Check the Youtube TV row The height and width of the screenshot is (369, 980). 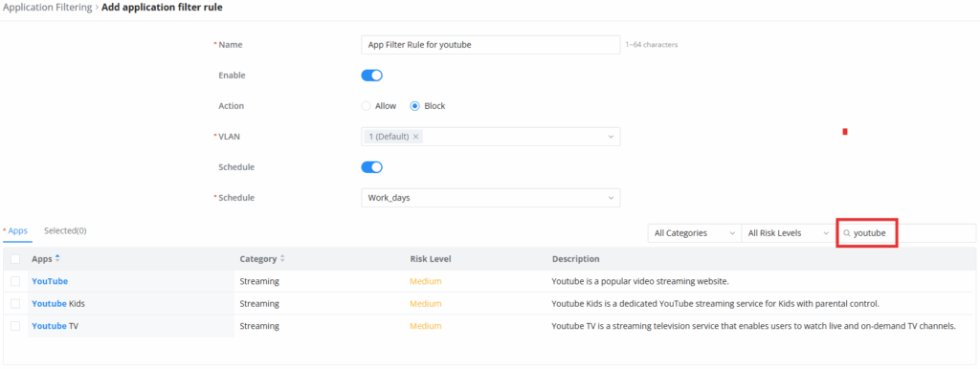pos(15,326)
